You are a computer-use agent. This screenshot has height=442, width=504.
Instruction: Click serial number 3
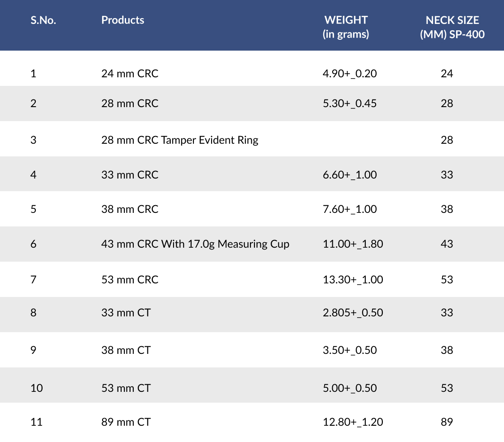tap(33, 140)
